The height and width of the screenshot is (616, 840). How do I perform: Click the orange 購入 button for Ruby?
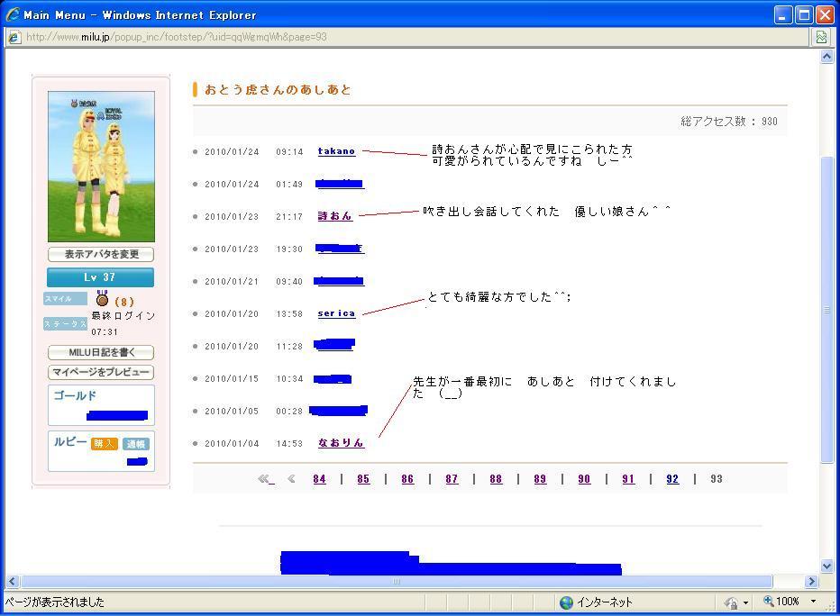point(104,444)
